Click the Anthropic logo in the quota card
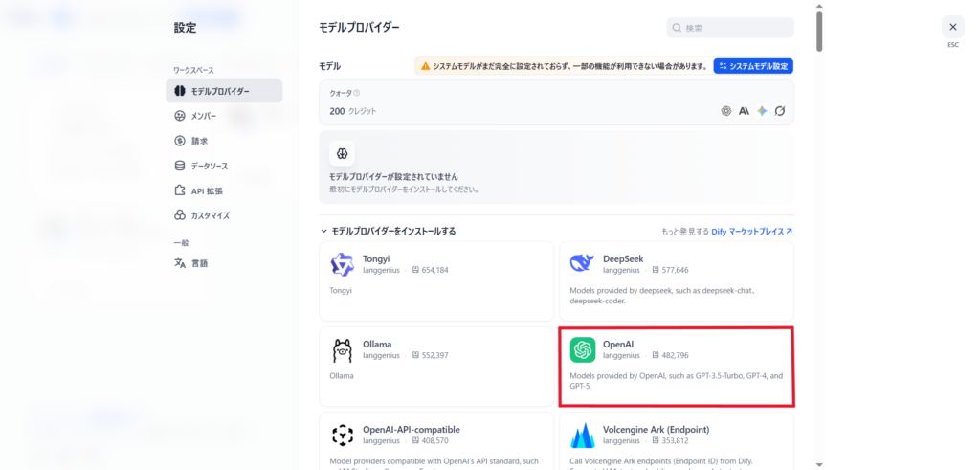 click(744, 111)
